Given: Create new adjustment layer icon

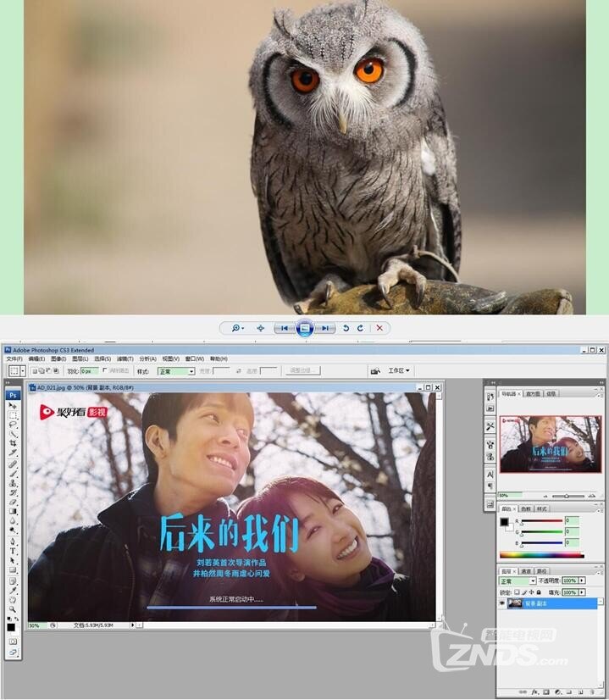Looking at the screenshot, I should click(x=558, y=692).
